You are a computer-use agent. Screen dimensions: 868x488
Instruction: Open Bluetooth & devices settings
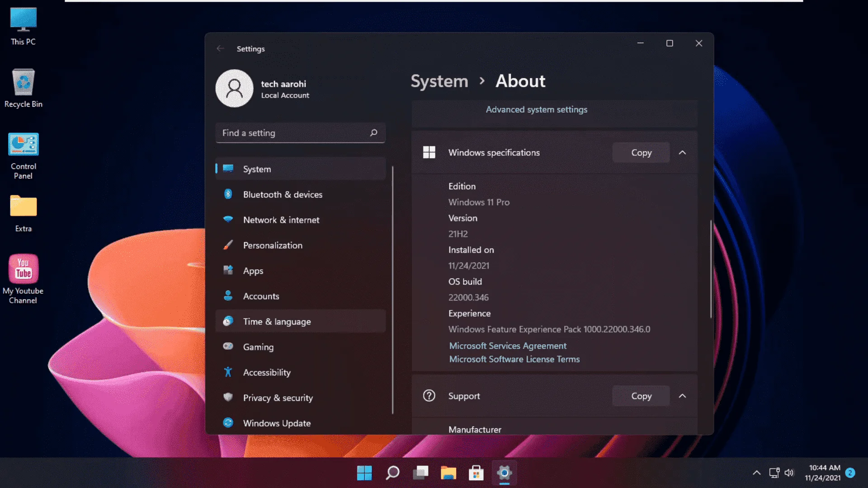coord(301,194)
